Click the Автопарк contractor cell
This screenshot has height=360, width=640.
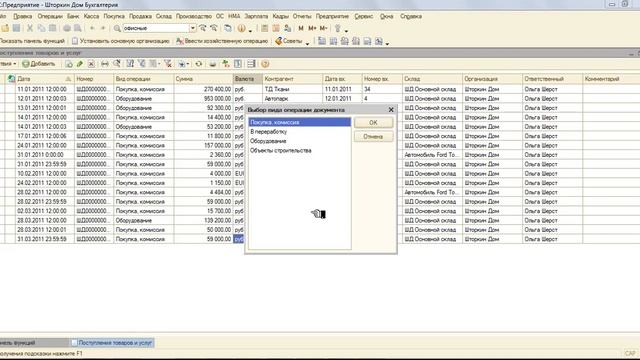[292, 98]
